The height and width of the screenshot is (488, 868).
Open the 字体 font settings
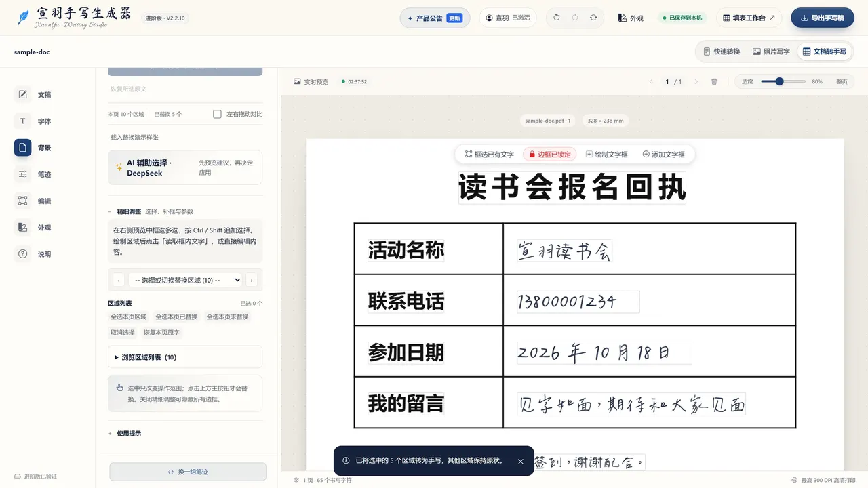tap(34, 121)
